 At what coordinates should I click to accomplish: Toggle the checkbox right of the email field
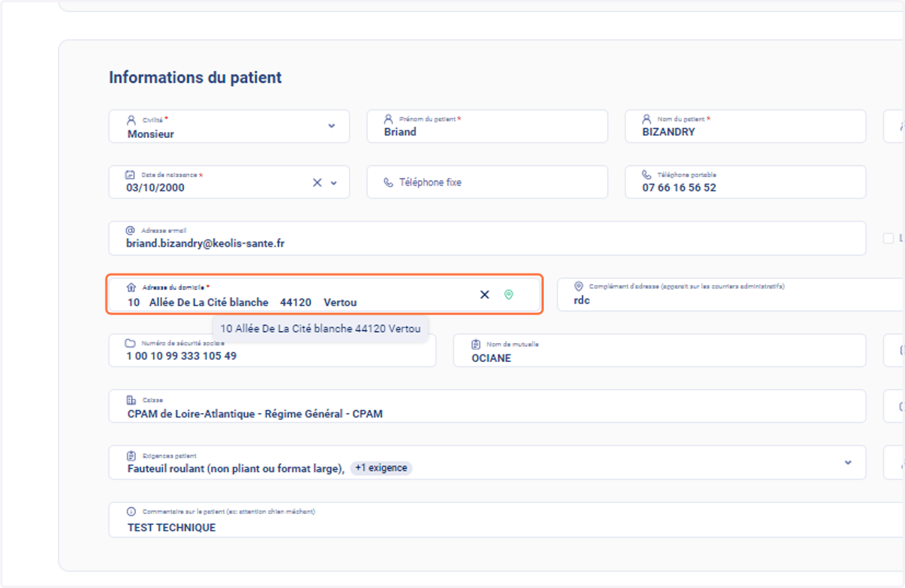(x=888, y=238)
